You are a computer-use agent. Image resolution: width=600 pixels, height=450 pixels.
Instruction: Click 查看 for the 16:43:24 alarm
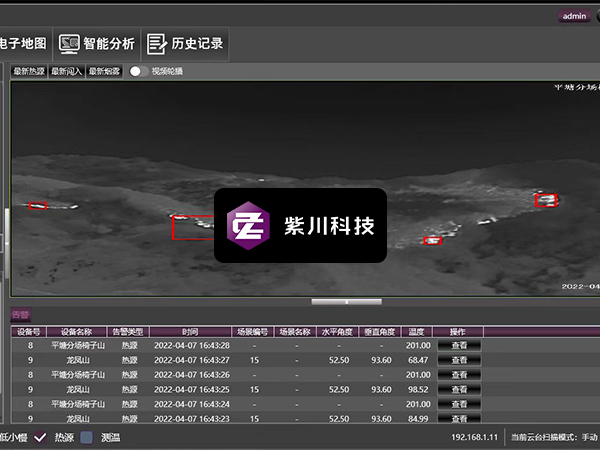click(x=459, y=404)
